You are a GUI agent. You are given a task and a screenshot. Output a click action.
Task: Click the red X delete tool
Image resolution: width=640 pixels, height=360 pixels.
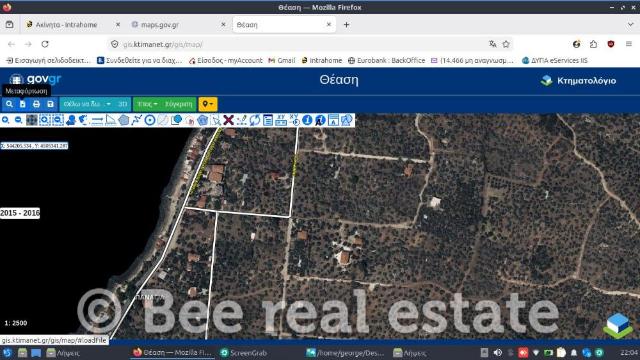coord(229,120)
